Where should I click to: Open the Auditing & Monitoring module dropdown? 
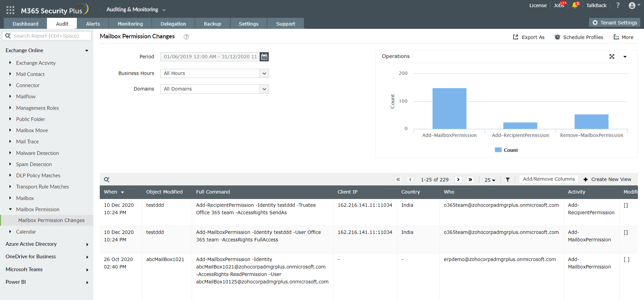[x=136, y=9]
